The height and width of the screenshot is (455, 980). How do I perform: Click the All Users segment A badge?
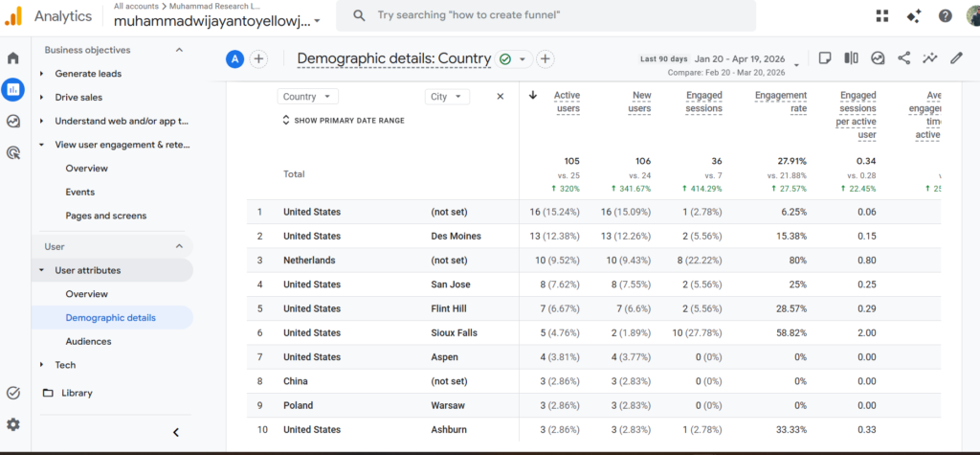[x=234, y=58]
